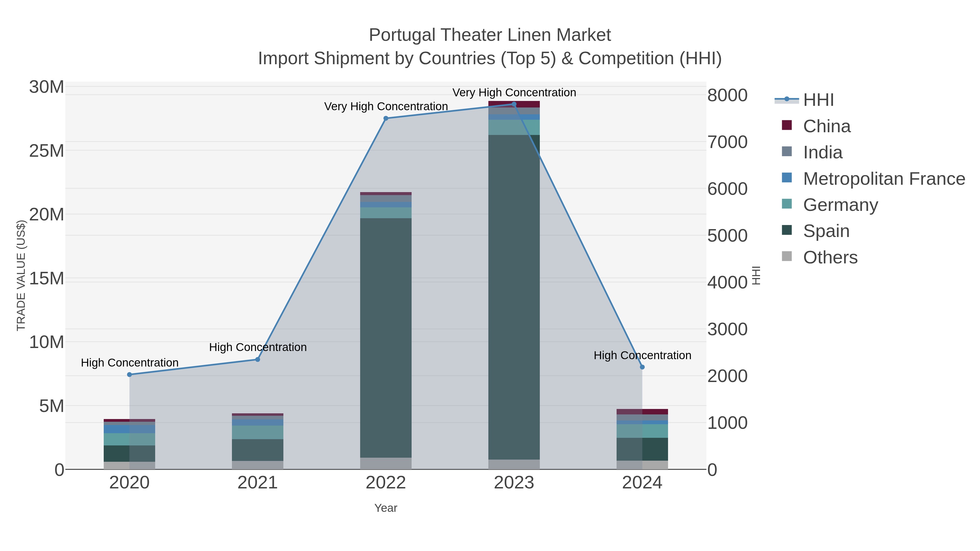Viewport: 980px width, 551px height.
Task: Click the Germany segment of the 2021 bar
Action: coord(258,432)
